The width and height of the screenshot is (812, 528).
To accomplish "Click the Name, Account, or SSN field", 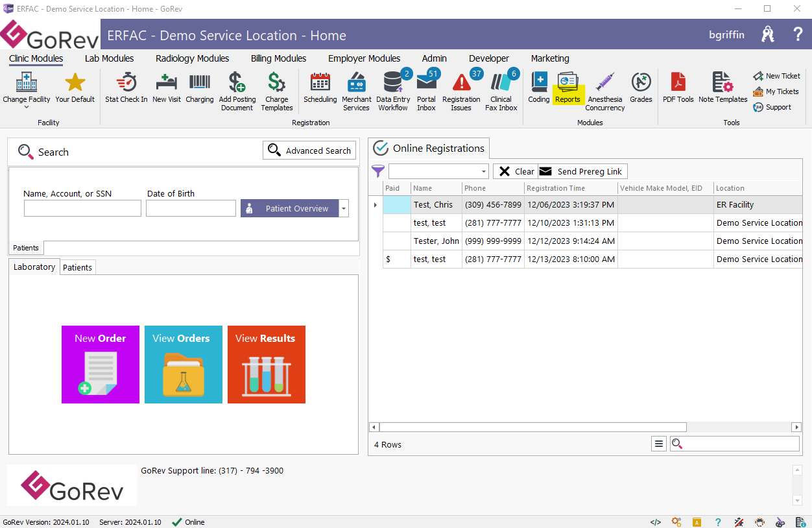I will (82, 208).
